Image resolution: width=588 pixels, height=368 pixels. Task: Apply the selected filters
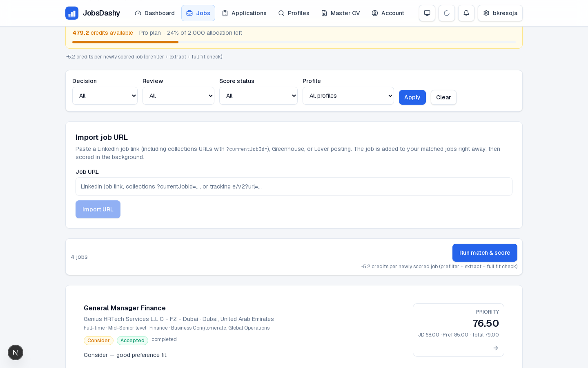[x=412, y=97]
